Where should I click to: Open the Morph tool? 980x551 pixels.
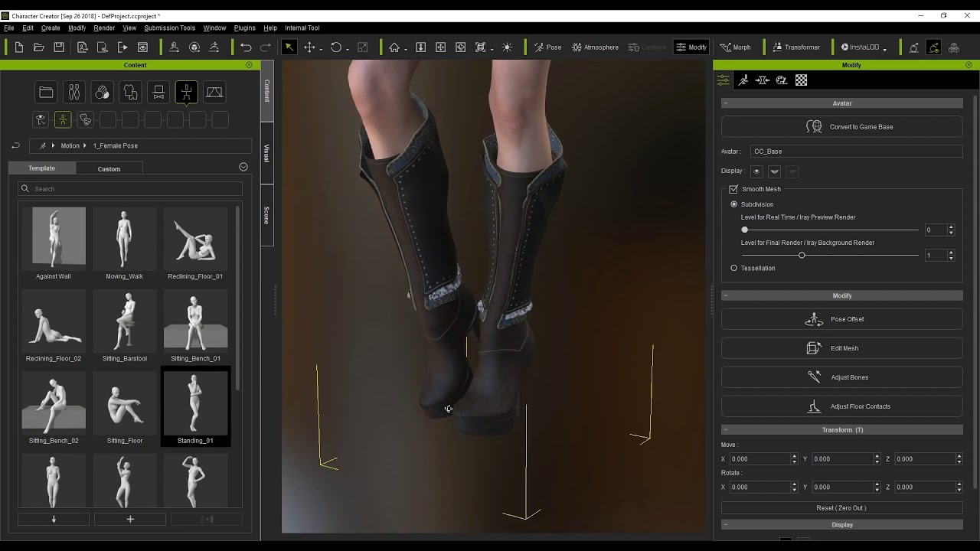pyautogui.click(x=734, y=47)
